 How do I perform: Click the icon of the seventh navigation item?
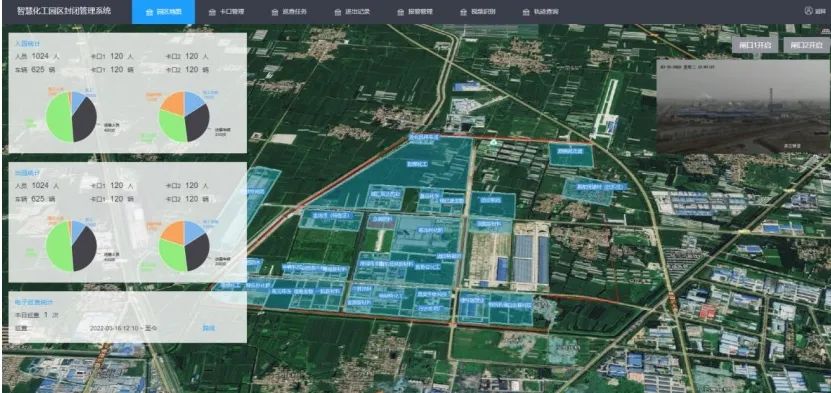(526, 12)
